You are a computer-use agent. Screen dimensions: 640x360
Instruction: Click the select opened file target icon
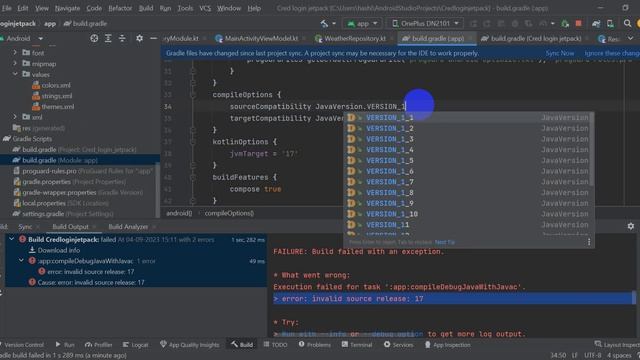click(x=94, y=38)
